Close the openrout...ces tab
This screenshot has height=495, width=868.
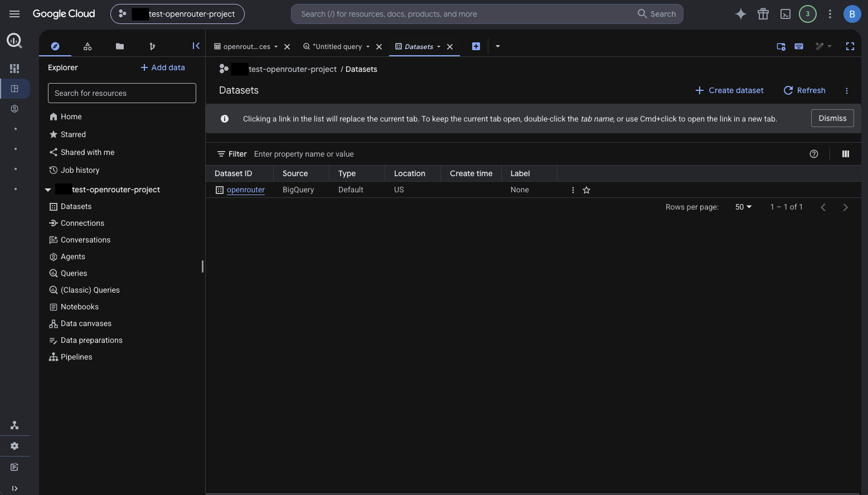pos(287,47)
